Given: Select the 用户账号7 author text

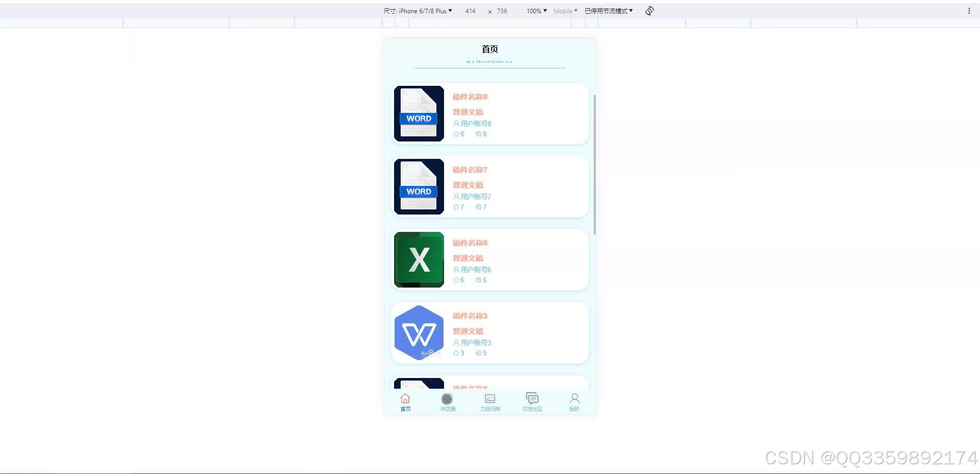Looking at the screenshot, I should (476, 197).
